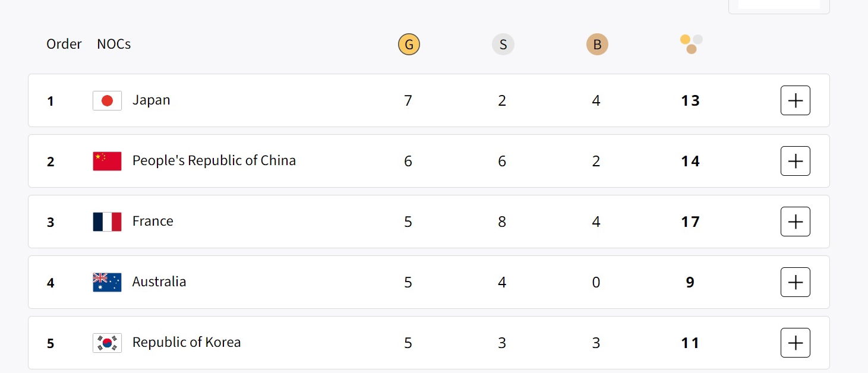Click the France country name
This screenshot has height=373, width=868.
153,222
